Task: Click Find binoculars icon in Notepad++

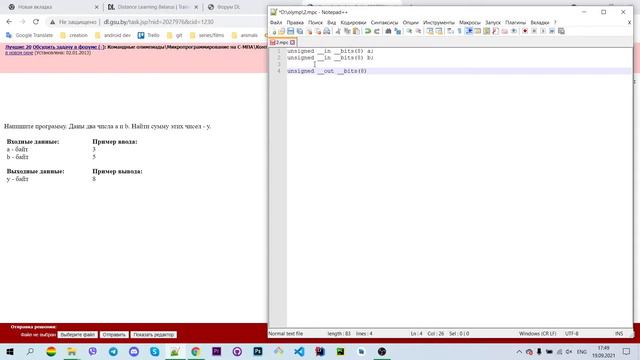Action: [388, 31]
